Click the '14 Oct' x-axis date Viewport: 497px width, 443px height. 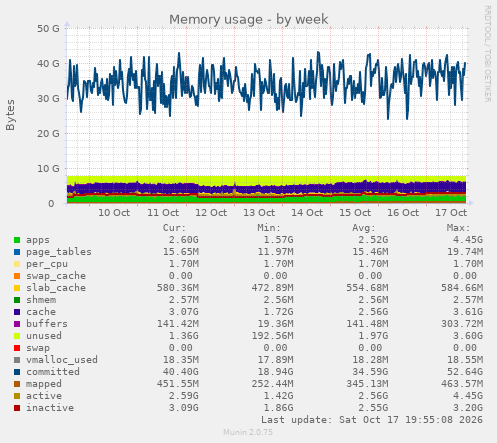pyautogui.click(x=307, y=213)
